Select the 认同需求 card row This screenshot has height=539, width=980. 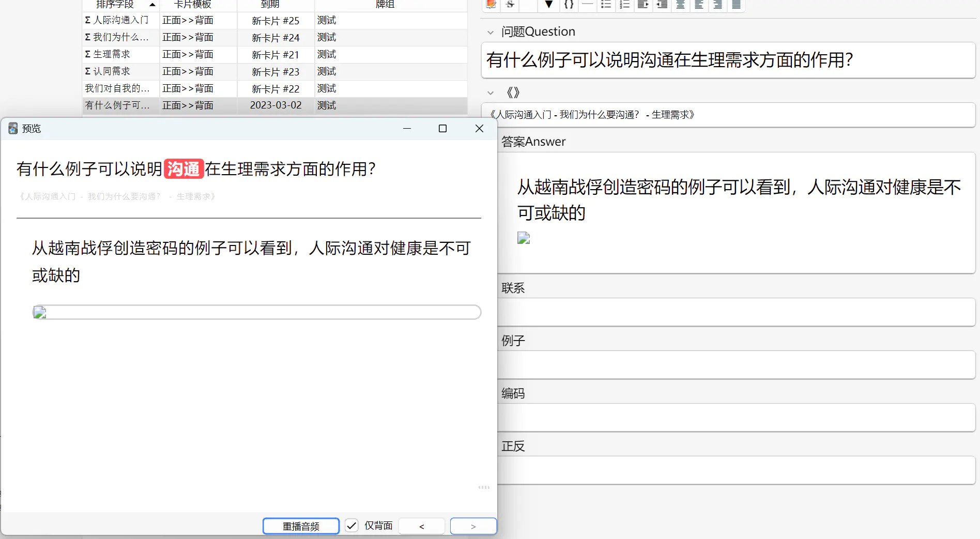(x=275, y=71)
